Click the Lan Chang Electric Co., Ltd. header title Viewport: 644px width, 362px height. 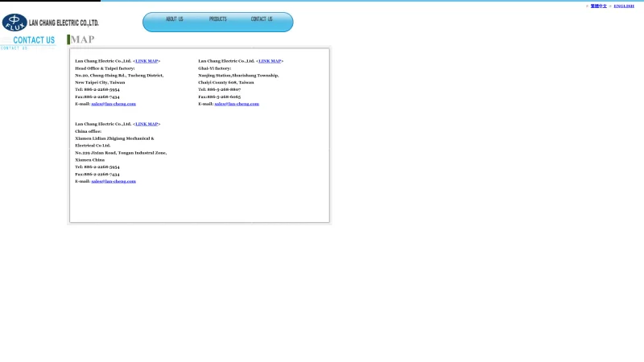point(64,23)
